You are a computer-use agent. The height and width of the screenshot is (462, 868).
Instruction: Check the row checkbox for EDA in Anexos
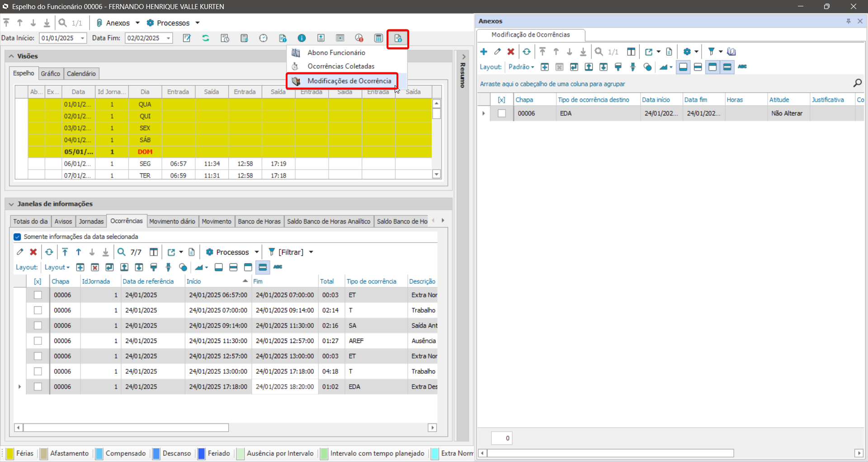point(502,113)
